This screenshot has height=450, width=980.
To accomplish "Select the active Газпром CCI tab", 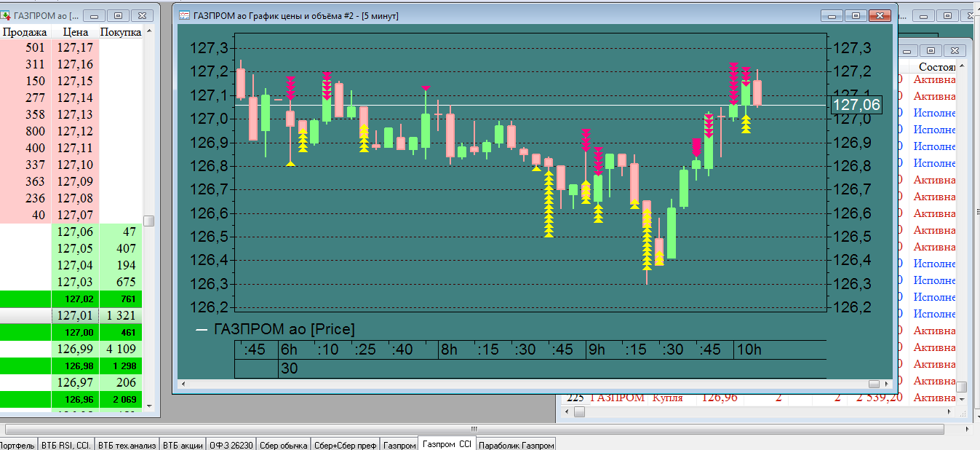I will pos(447,444).
